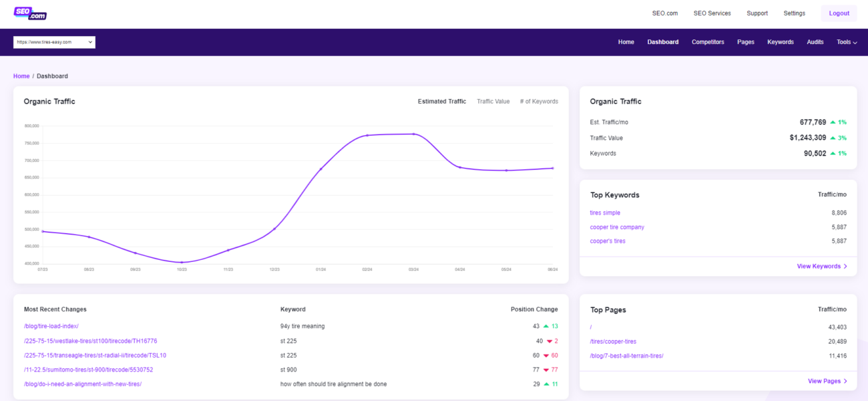
Task: Click Home in the breadcrumb trail
Action: coord(21,76)
